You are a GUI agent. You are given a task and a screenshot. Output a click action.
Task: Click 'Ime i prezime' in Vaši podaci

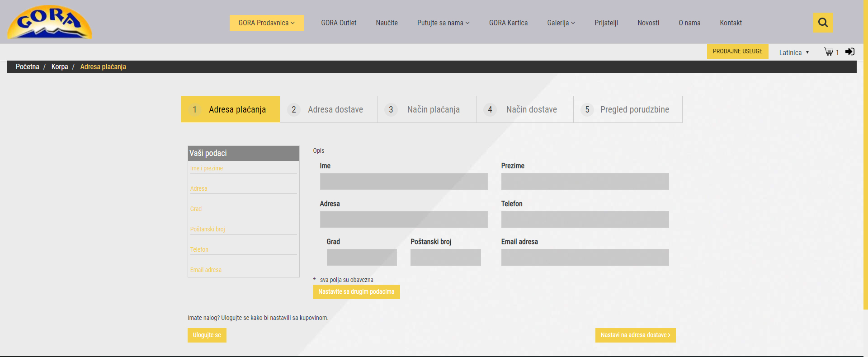click(x=207, y=168)
